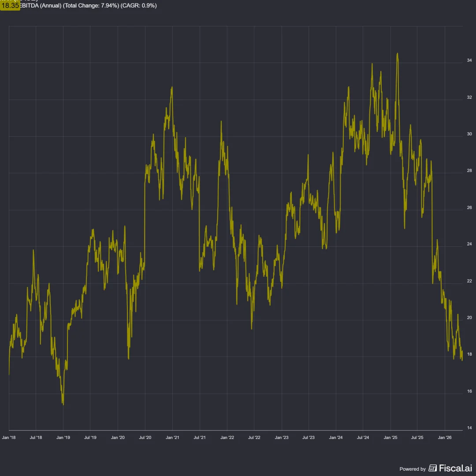Screen dimensions: 476x476
Task: Click the 'Powered by' text
Action: tap(413, 469)
